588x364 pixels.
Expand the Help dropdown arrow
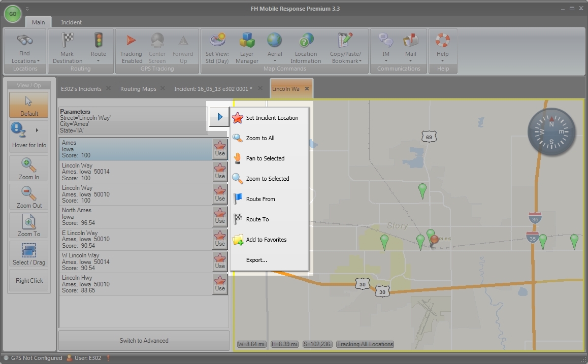(442, 61)
